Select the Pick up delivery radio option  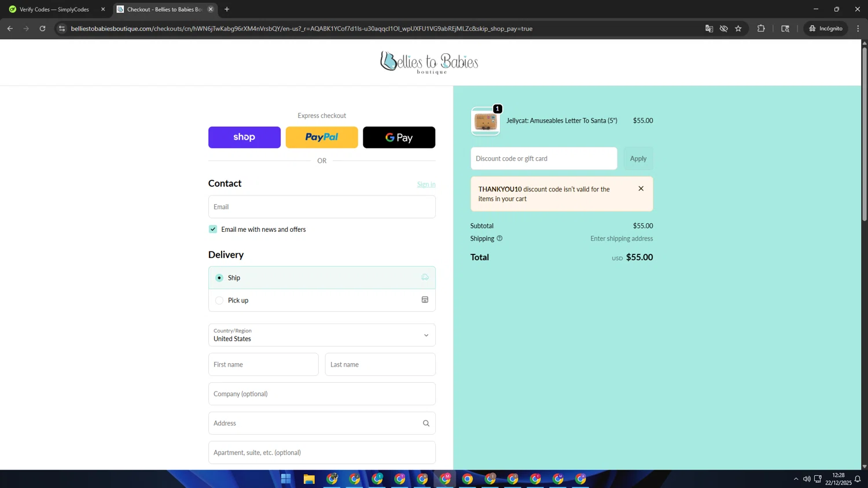[219, 300]
